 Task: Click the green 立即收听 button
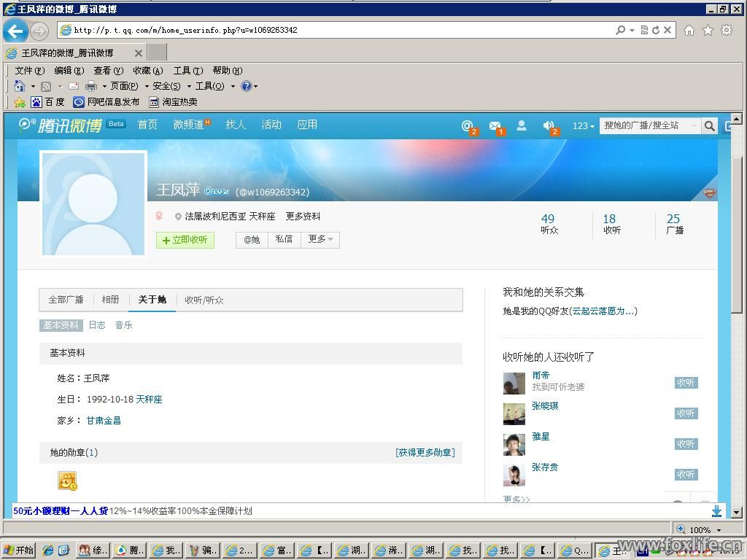[185, 240]
